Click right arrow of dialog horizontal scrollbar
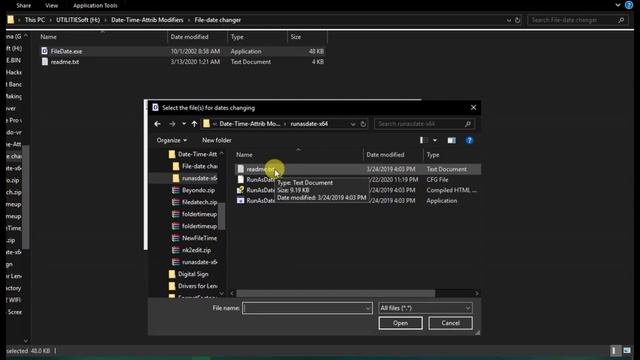This screenshot has height=360, width=640. 477,293
